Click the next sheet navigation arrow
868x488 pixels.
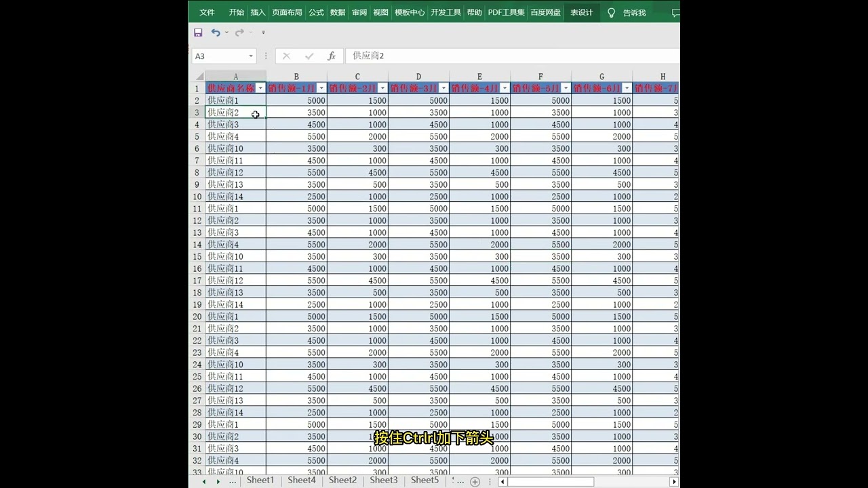point(218,481)
